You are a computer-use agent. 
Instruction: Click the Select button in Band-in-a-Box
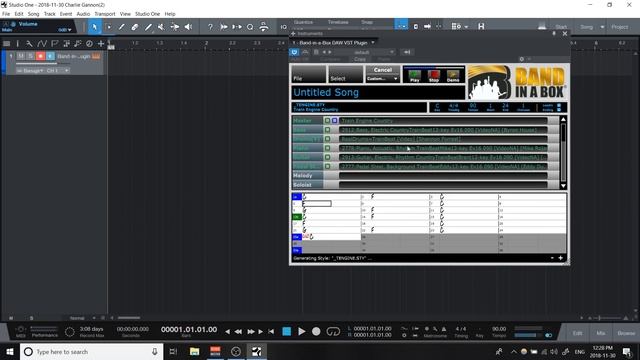345,74
